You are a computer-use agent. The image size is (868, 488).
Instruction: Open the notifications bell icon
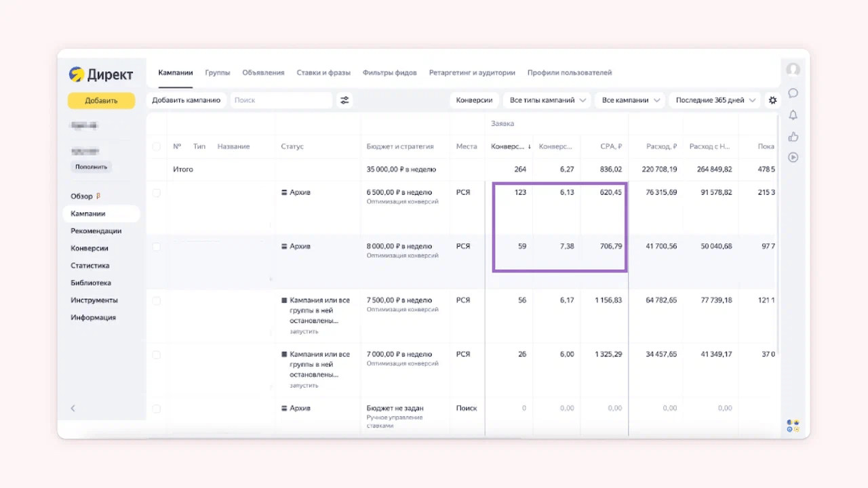793,115
